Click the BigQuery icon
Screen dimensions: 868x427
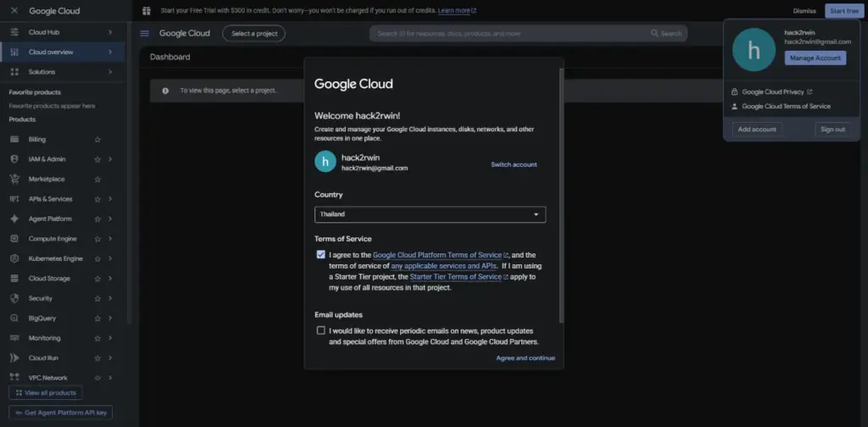(x=14, y=319)
